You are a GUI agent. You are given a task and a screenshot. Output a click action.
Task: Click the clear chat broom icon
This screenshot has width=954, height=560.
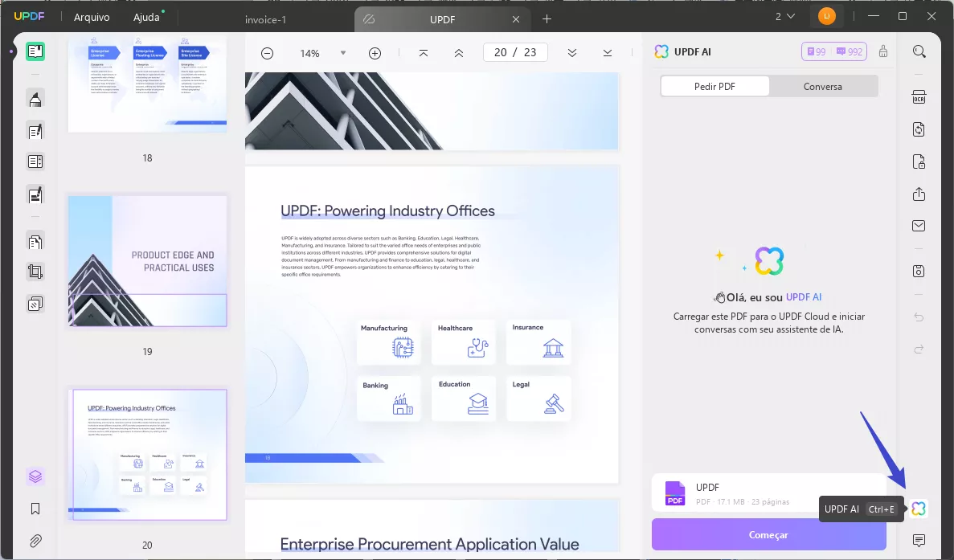coord(882,51)
